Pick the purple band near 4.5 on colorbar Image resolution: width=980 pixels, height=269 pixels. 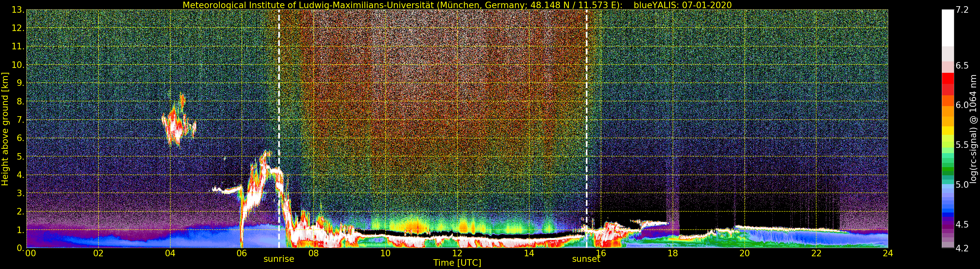(x=947, y=225)
